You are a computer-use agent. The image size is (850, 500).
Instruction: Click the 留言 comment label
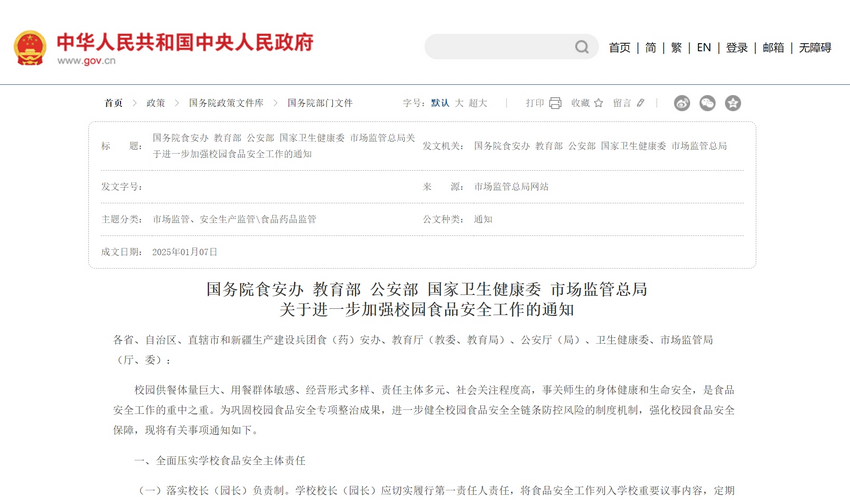click(x=622, y=103)
